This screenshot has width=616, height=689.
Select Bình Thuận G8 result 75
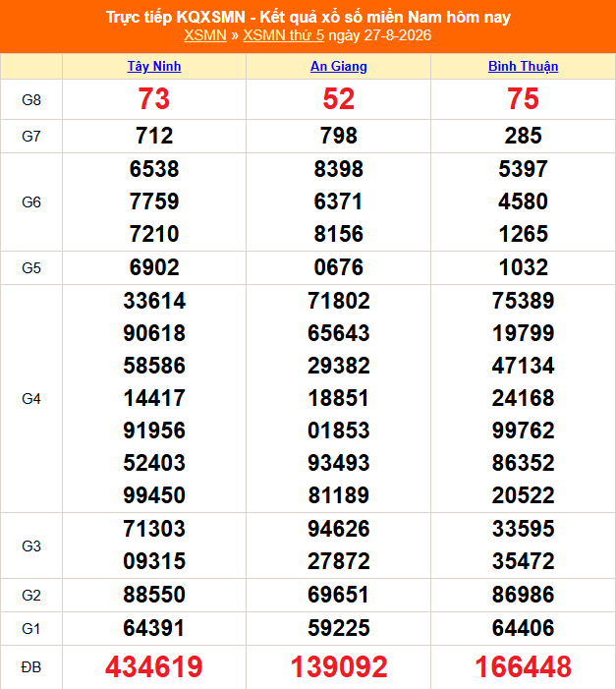click(x=523, y=99)
